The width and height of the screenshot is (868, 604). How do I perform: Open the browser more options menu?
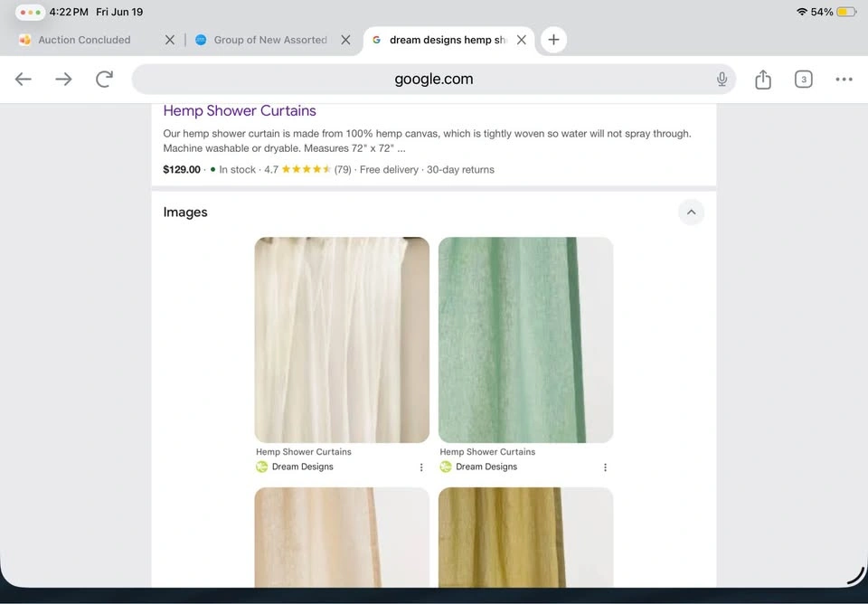click(844, 80)
